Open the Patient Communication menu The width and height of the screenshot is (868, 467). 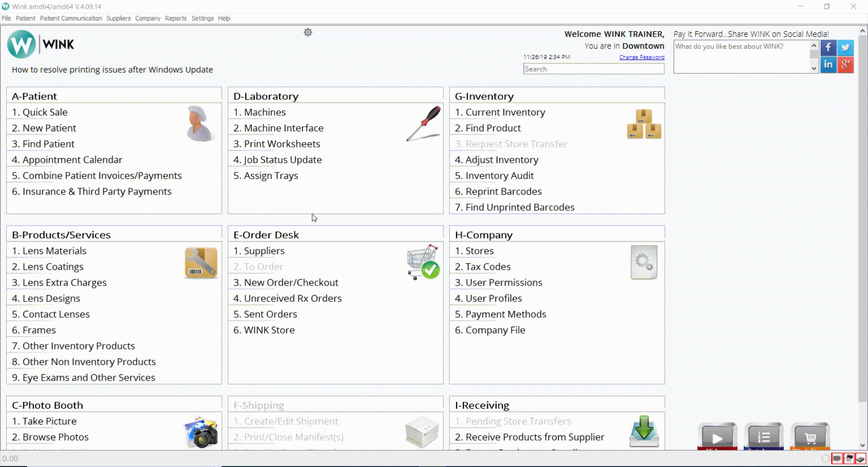pos(71,18)
